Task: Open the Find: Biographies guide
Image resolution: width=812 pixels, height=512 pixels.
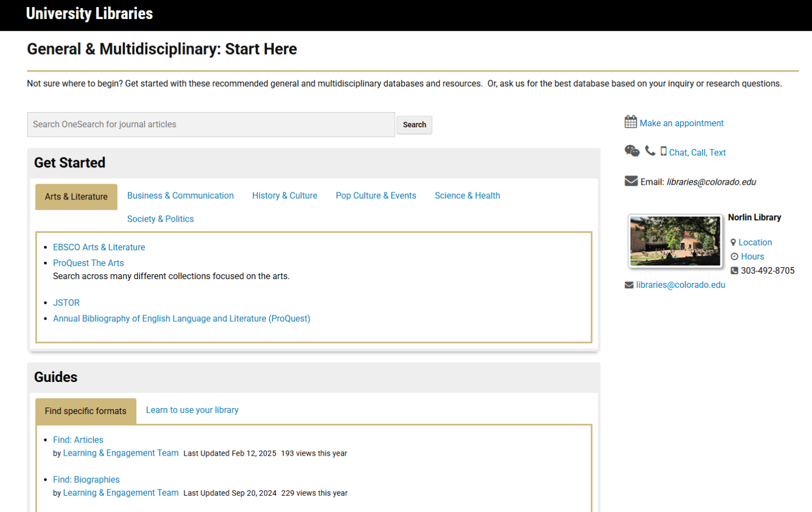Action: coord(86,479)
